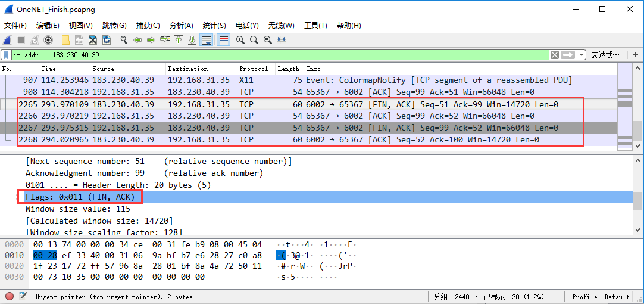The width and height of the screenshot is (644, 304).
Task: Open the 工具(T) menu
Action: [x=315, y=26]
